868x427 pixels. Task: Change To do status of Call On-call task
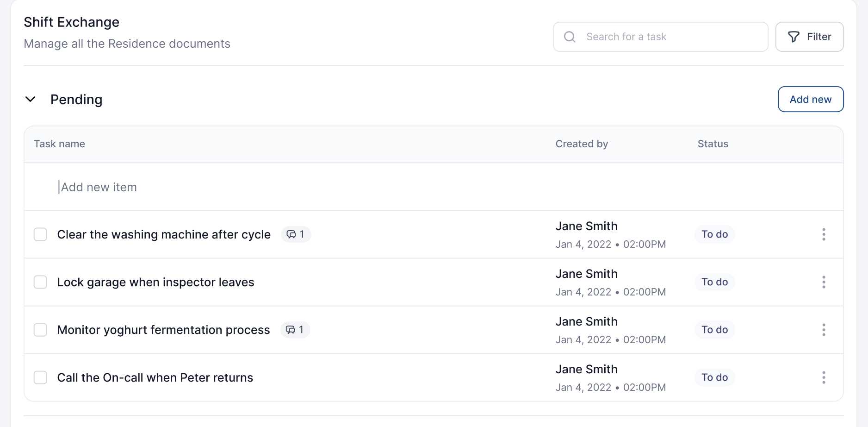pos(714,377)
